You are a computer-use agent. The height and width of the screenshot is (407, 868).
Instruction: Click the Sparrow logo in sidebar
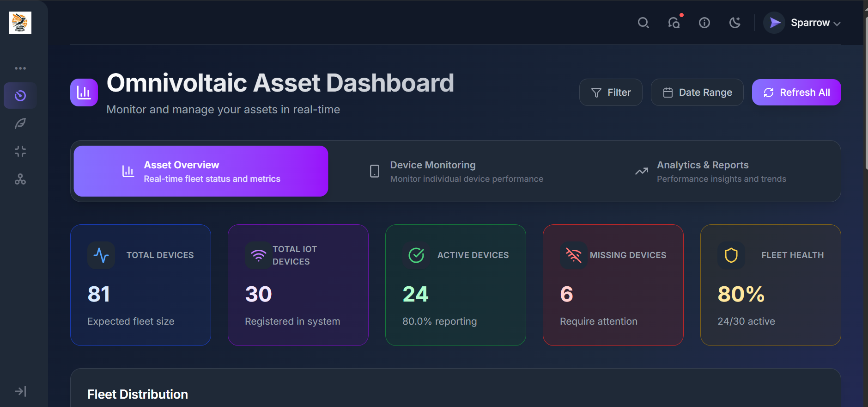click(20, 23)
